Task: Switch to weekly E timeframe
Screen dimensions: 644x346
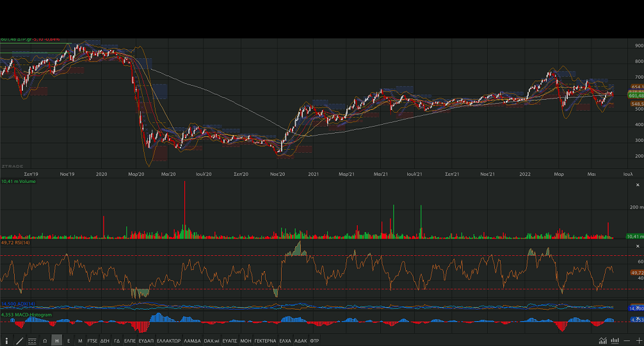Action: pos(68,341)
